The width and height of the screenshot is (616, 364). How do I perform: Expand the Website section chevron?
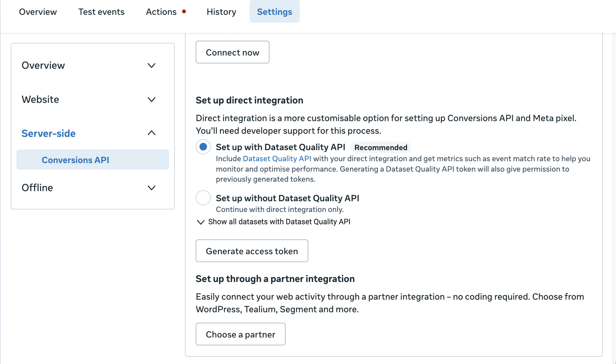pos(151,99)
